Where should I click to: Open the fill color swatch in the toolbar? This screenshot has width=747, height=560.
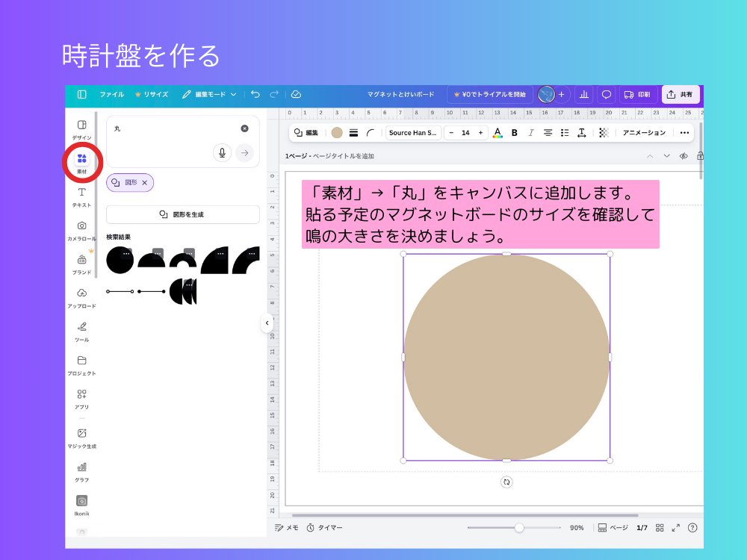tap(338, 132)
